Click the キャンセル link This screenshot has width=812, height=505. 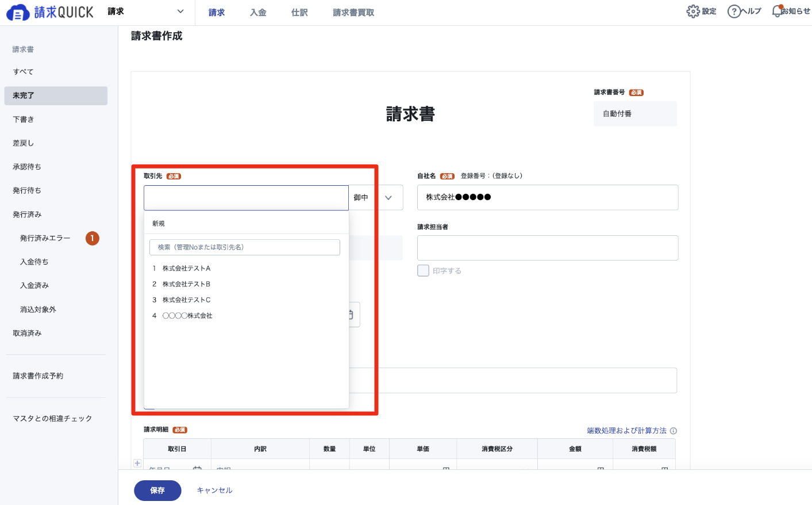(214, 491)
